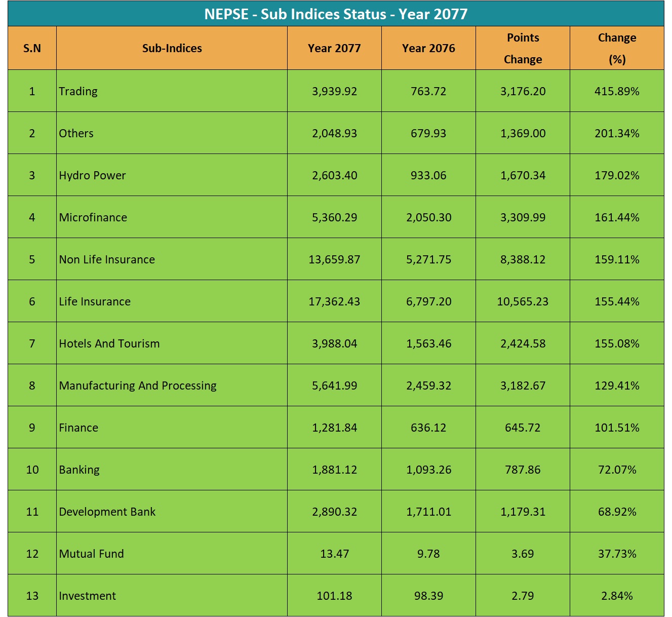Select the Sub-Indices column header

[x=172, y=48]
